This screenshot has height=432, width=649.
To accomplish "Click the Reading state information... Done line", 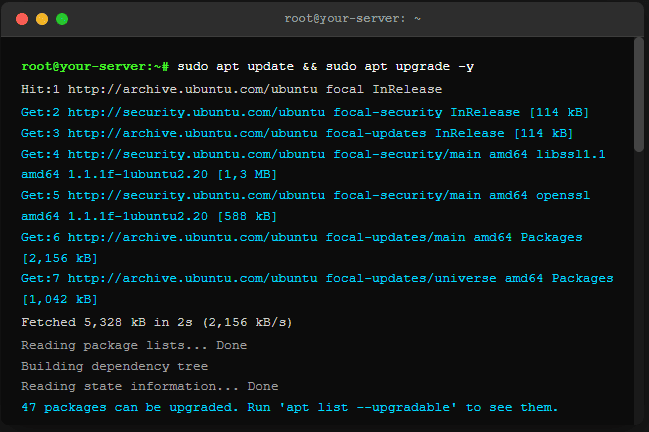I will [x=150, y=386].
